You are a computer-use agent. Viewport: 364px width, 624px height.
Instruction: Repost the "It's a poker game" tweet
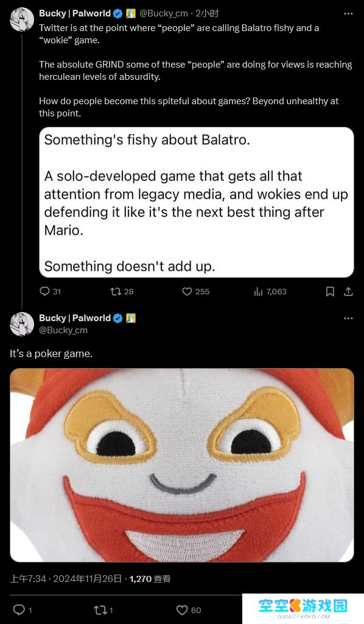(99, 609)
